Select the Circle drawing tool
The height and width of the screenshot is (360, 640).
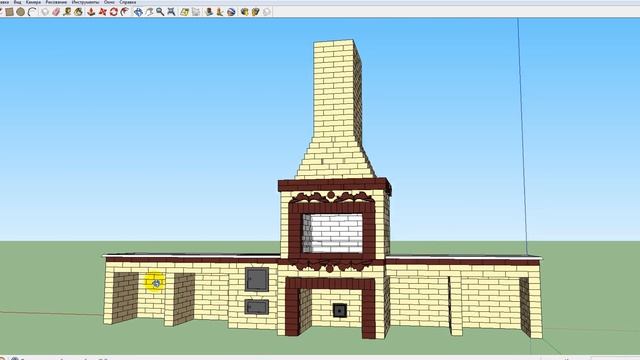coord(20,12)
